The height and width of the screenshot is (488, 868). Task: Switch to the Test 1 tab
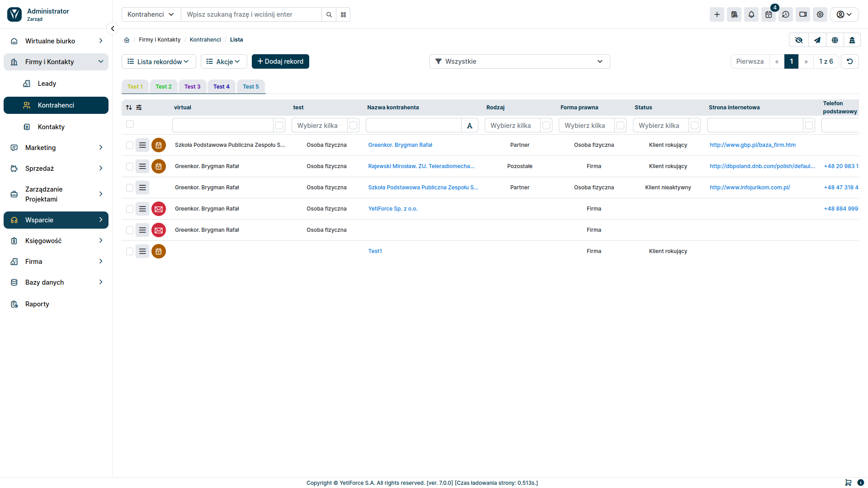coord(135,87)
